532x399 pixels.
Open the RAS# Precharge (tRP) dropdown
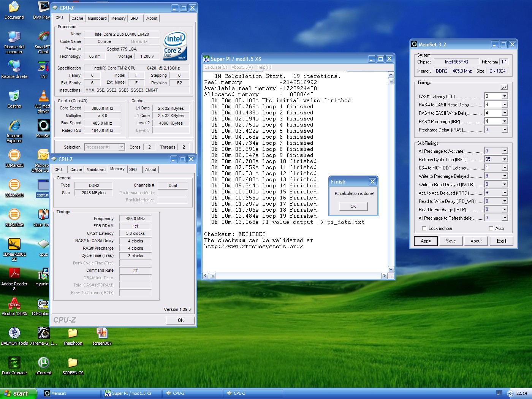tap(505, 121)
